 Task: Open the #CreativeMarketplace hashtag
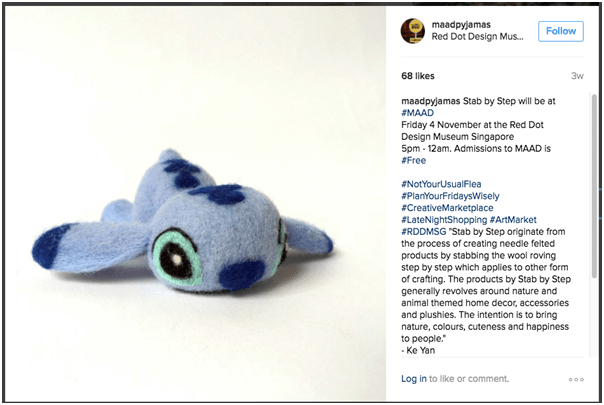447,208
